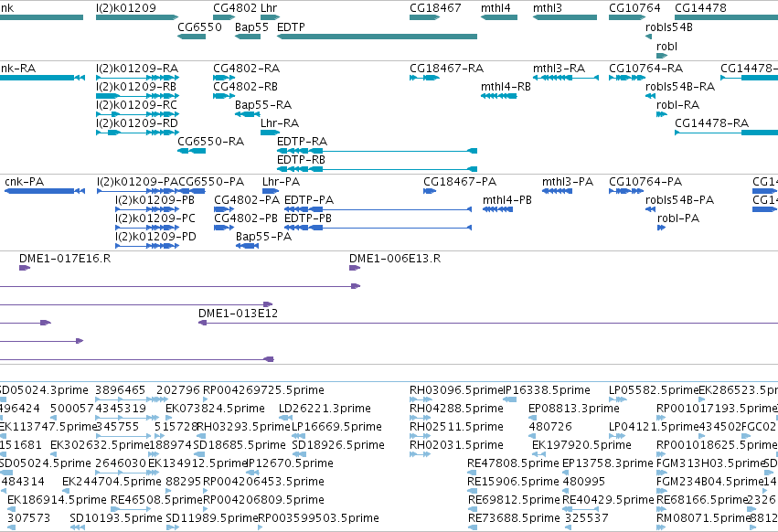Select EST FGM313H03.5prime label

click(x=710, y=463)
